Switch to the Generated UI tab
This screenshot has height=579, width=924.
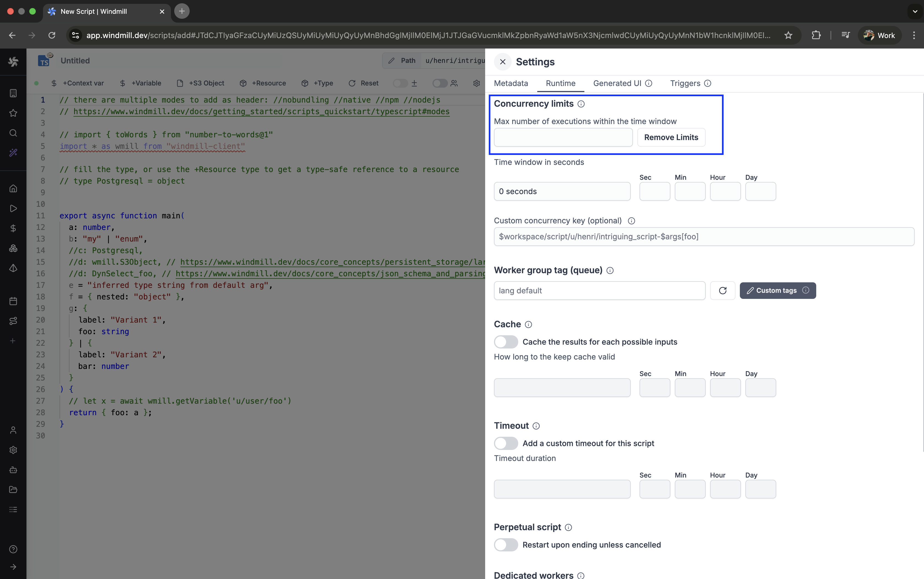coord(617,83)
